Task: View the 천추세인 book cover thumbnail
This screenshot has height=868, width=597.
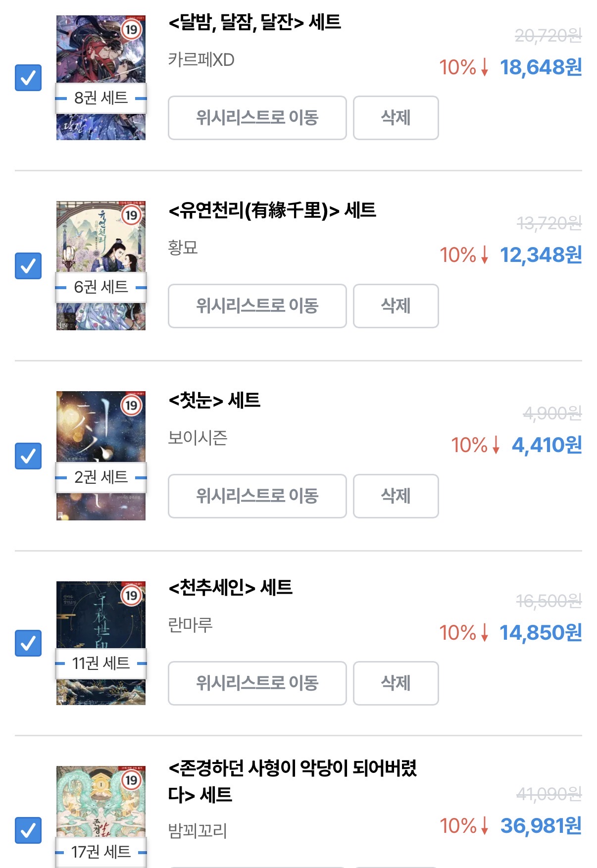Action: click(x=101, y=614)
